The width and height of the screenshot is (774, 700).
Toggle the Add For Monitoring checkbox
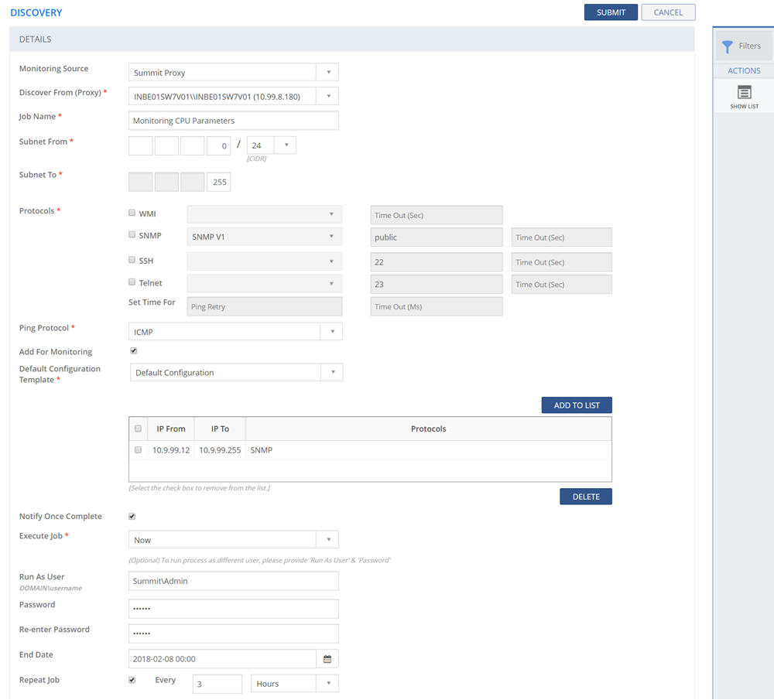(x=133, y=350)
